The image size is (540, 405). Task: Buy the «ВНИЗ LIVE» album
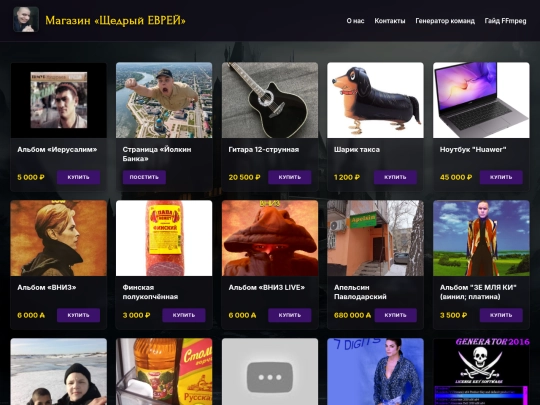pyautogui.click(x=290, y=315)
